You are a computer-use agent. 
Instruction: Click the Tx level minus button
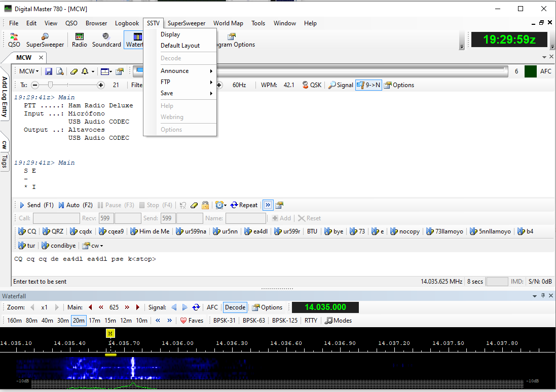click(x=35, y=85)
